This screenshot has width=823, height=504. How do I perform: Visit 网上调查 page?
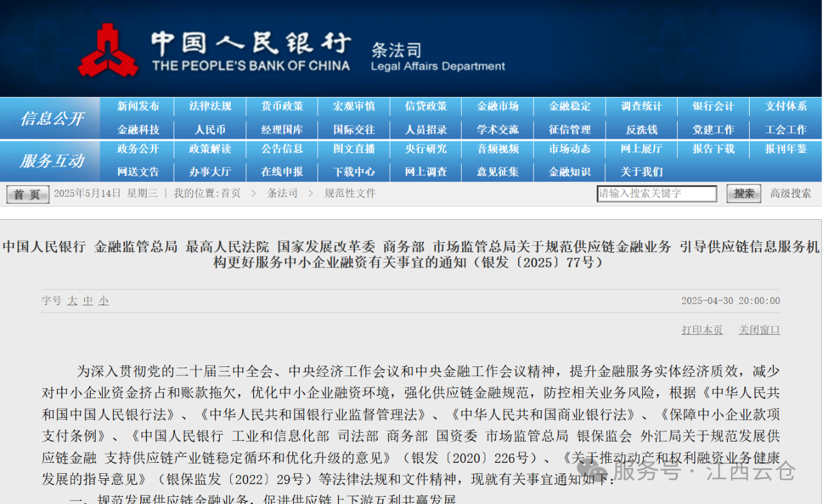point(426,172)
